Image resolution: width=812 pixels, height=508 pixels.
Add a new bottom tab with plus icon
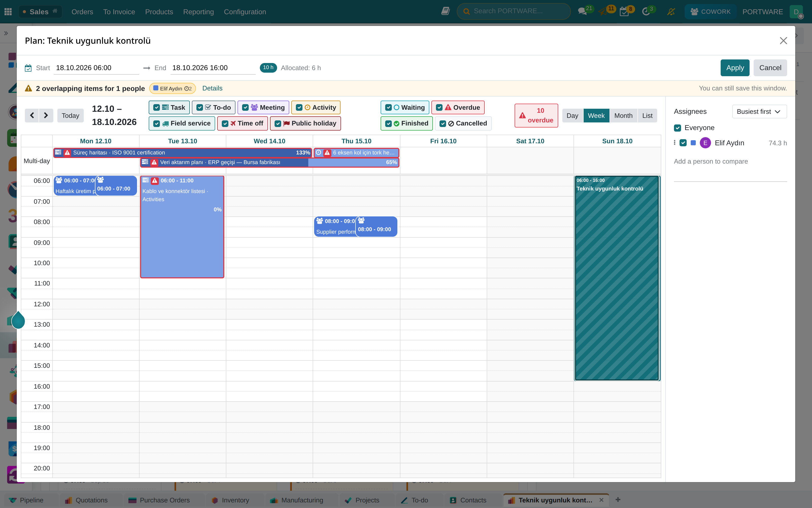tap(618, 500)
